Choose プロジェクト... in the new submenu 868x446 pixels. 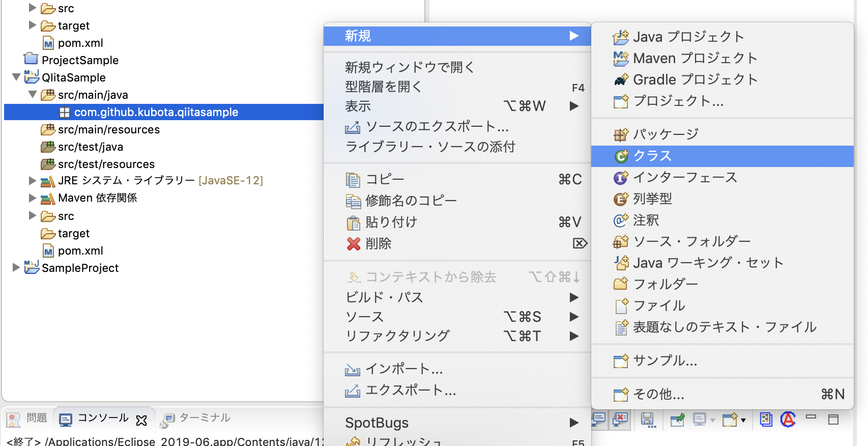(x=722, y=101)
